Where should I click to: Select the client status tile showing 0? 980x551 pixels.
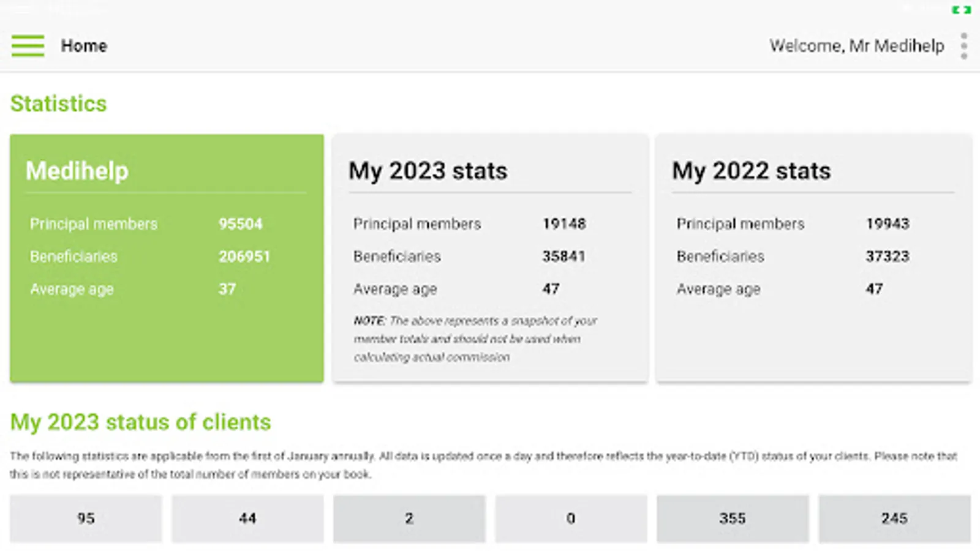pyautogui.click(x=571, y=519)
